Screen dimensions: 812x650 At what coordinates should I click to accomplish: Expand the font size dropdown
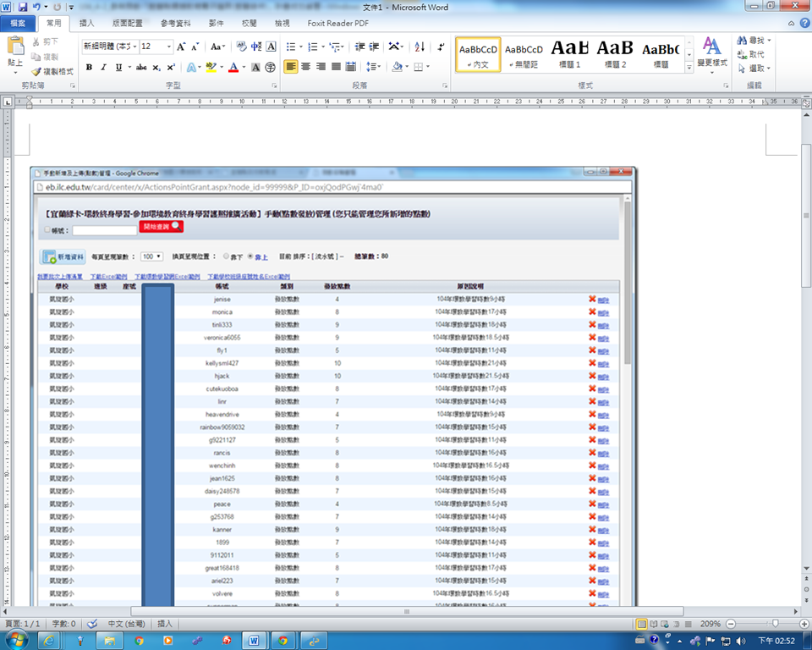pyautogui.click(x=169, y=47)
